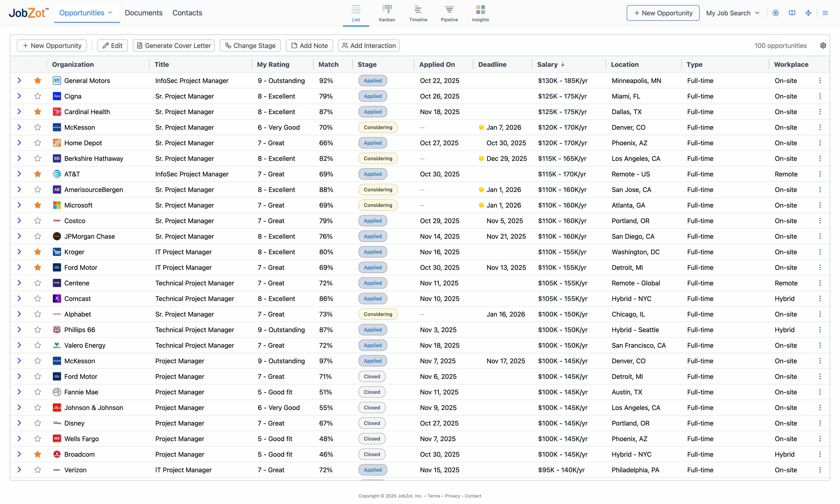Viewport: 840px width, 504px height.
Task: Click the Add Interaction button
Action: coord(369,45)
